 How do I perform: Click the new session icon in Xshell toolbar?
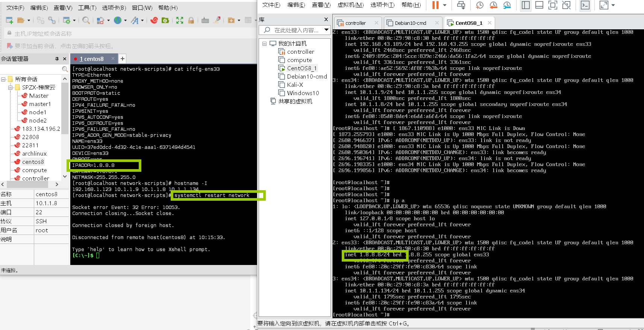[9, 20]
